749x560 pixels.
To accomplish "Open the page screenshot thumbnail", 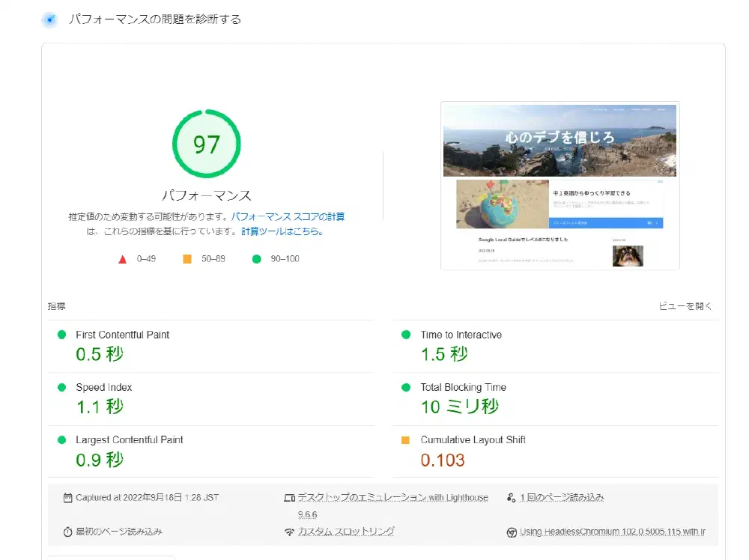I will 560,186.
